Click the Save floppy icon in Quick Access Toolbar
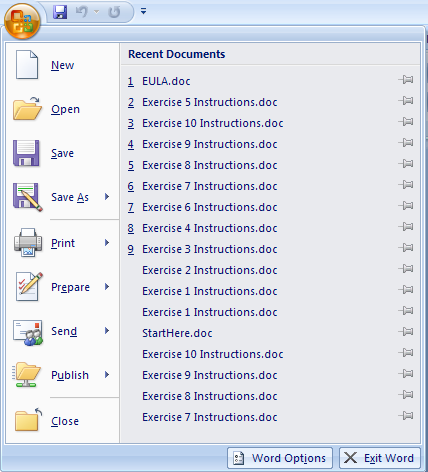428x472 pixels. 60,12
